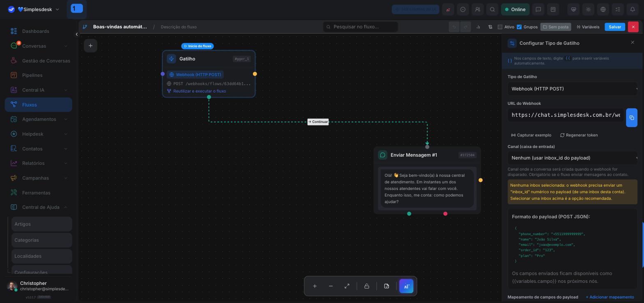Select the Webhook (HTTP POST) chip in Gatilho node

point(195,74)
